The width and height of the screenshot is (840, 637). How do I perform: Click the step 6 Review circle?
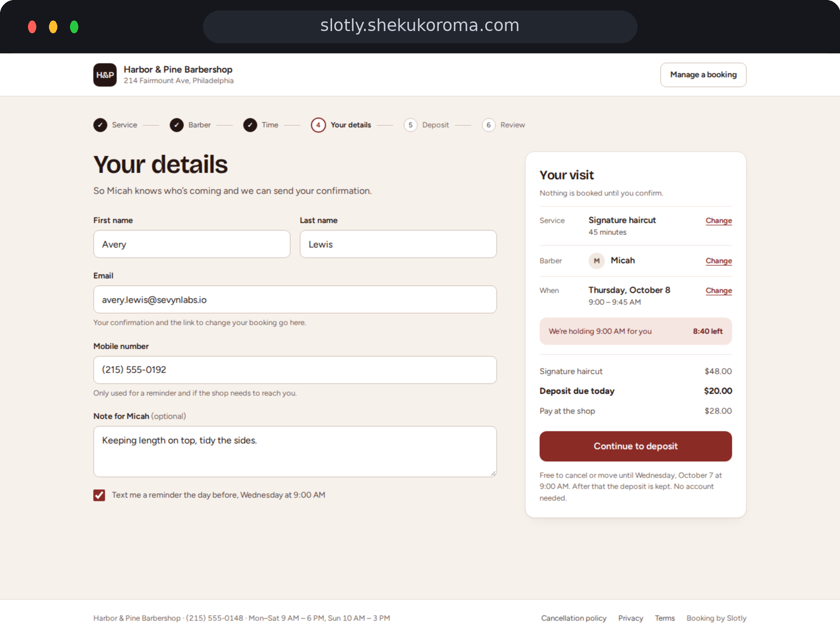click(489, 125)
